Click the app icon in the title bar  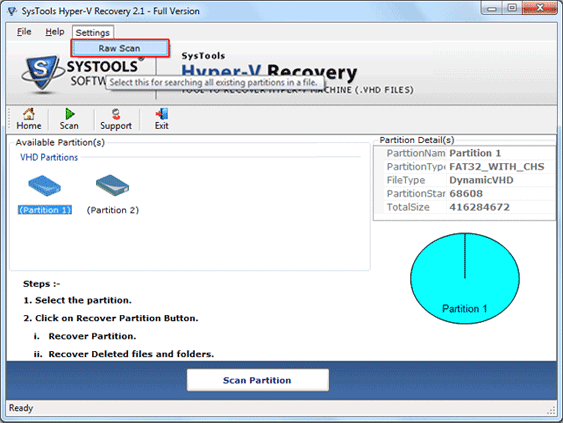(x=12, y=11)
